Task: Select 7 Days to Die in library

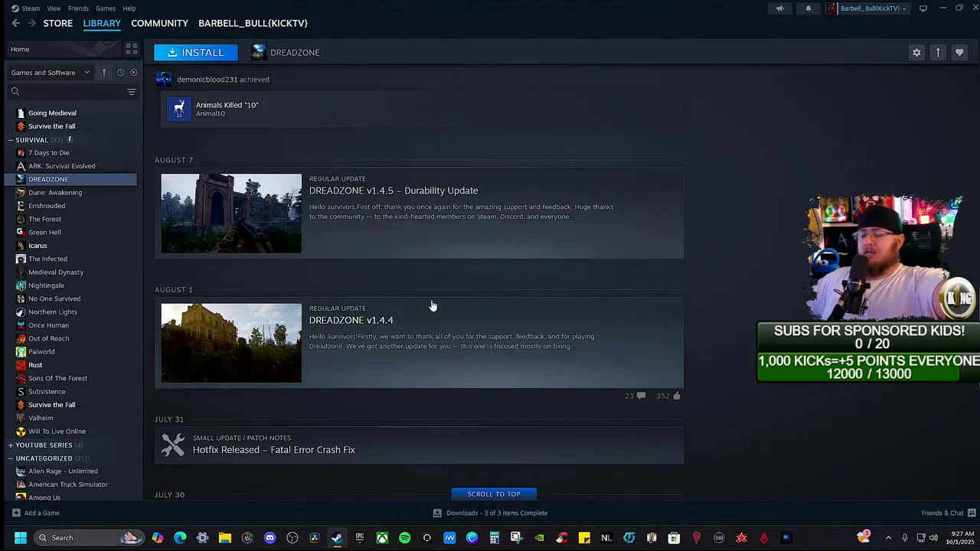Action: [48, 153]
